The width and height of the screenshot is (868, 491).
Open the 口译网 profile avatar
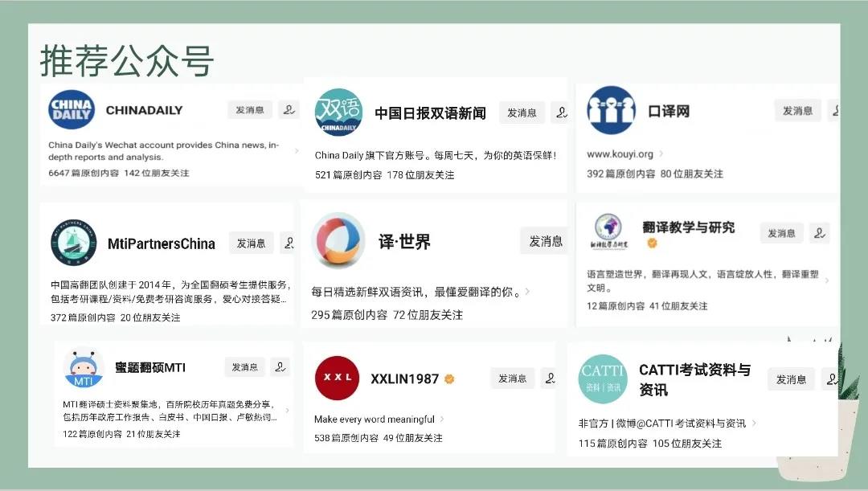click(611, 111)
